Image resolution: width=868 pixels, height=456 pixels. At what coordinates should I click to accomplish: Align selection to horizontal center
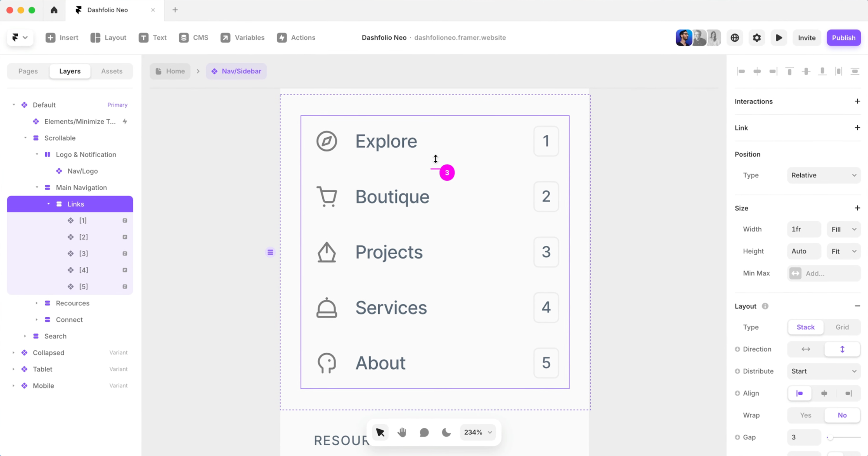click(757, 71)
